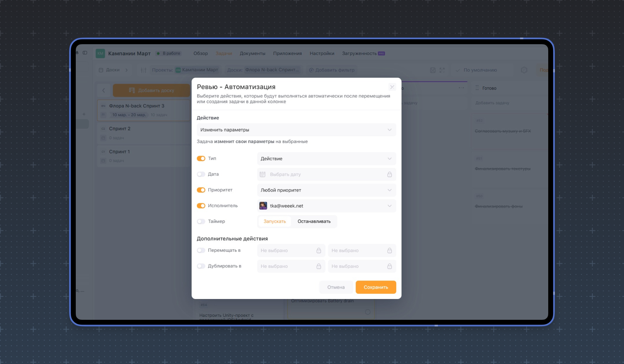Click the assignee avatar for tka@weeek.net
The width and height of the screenshot is (624, 364).
[263, 206]
